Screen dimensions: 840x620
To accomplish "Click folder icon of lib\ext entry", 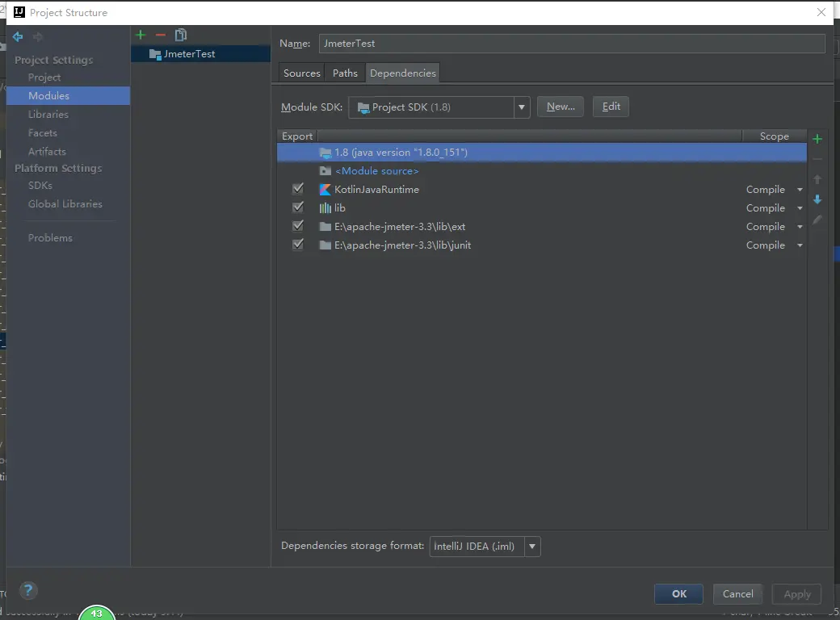I will pyautogui.click(x=325, y=227).
